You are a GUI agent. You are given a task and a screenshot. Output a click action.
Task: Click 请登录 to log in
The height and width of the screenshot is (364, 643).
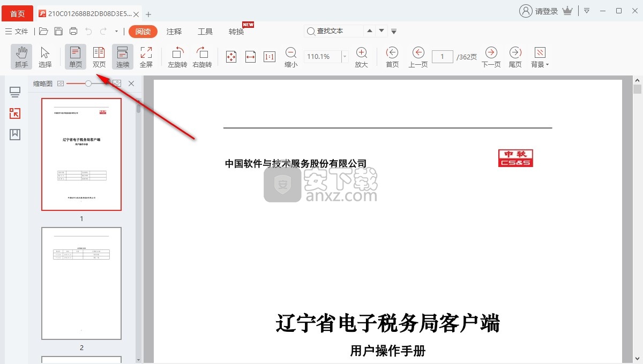[x=539, y=11]
